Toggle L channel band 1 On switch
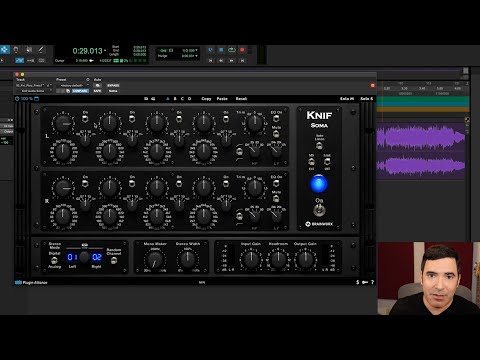This screenshot has width=480, height=360. click(x=85, y=118)
